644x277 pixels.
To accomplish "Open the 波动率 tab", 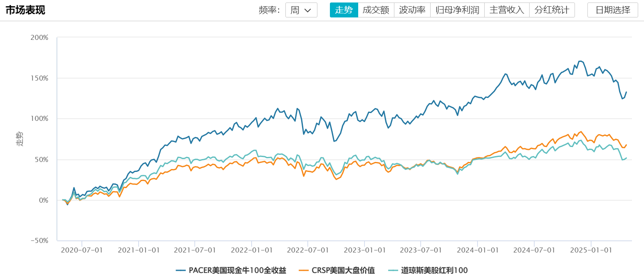I will pos(412,10).
